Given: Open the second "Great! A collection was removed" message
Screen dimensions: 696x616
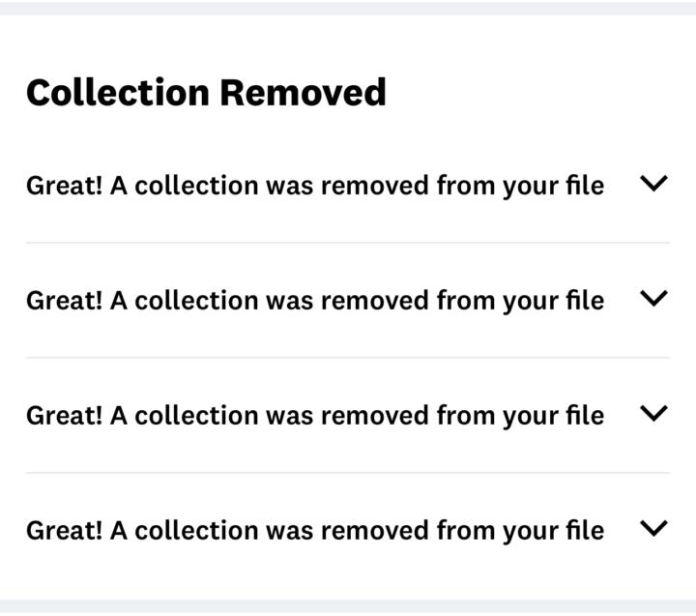Looking at the screenshot, I should pyautogui.click(x=314, y=300).
